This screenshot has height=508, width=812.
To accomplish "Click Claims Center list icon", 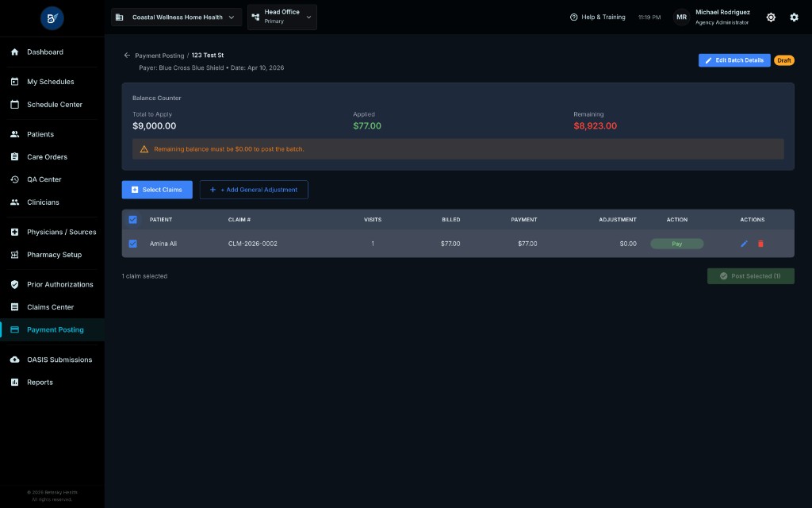I will [14, 307].
